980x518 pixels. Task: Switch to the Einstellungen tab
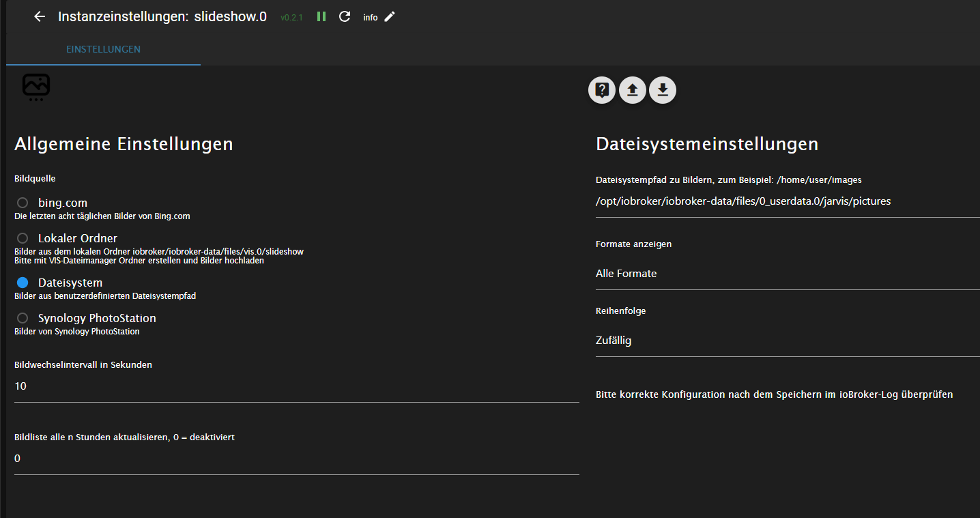[103, 49]
